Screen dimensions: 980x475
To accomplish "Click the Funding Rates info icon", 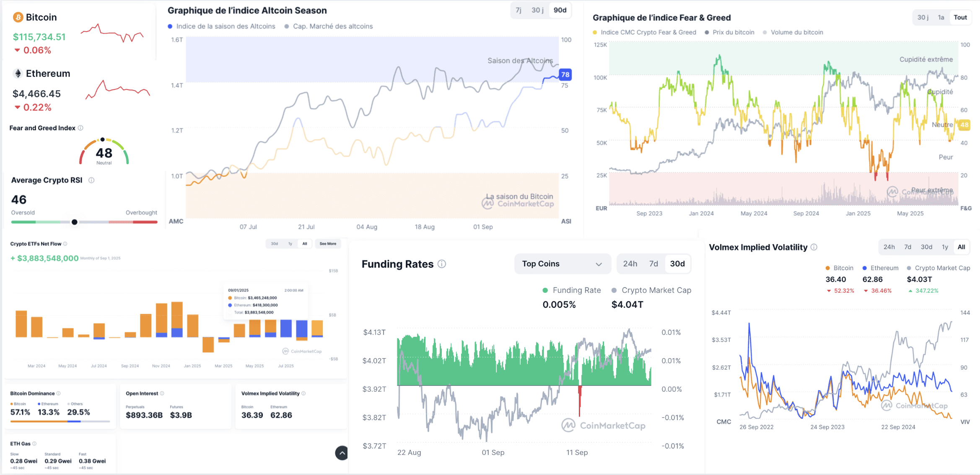I will pos(442,264).
